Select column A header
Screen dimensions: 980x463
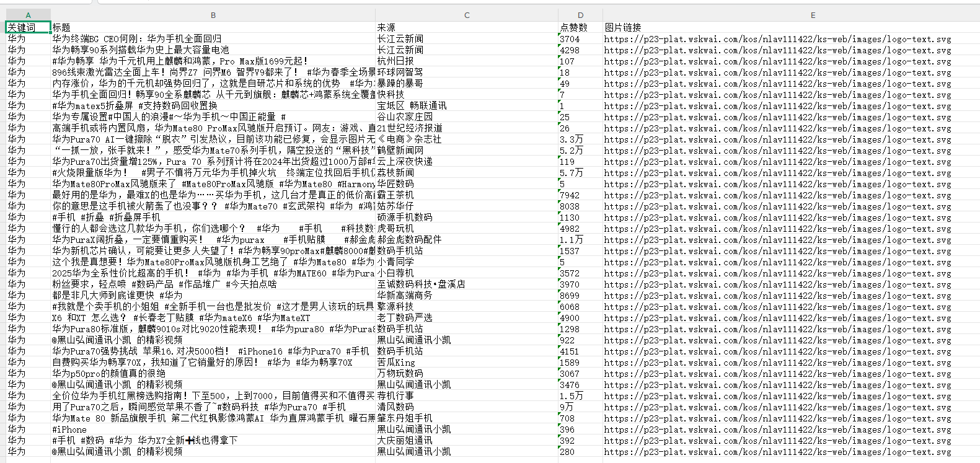(28, 15)
